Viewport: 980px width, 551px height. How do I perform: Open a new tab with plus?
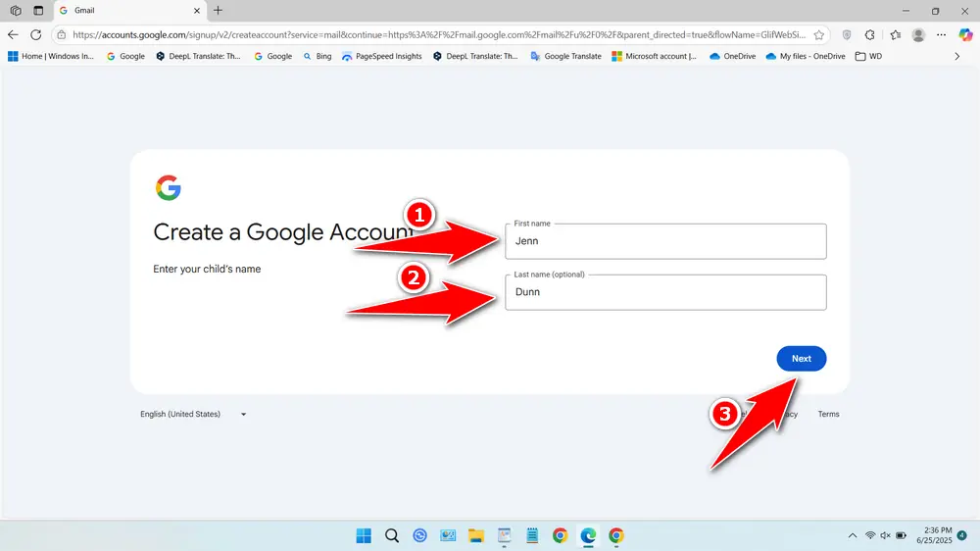219,11
